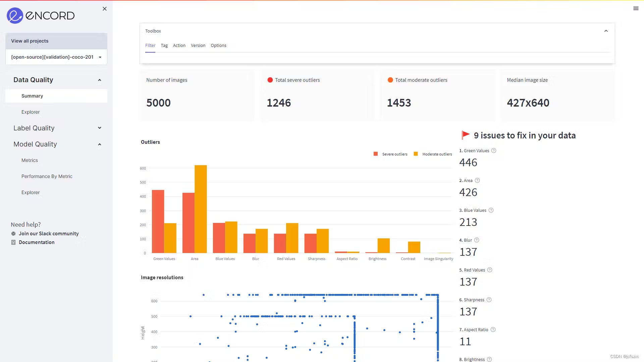Click the Encord logo icon

(15, 15)
